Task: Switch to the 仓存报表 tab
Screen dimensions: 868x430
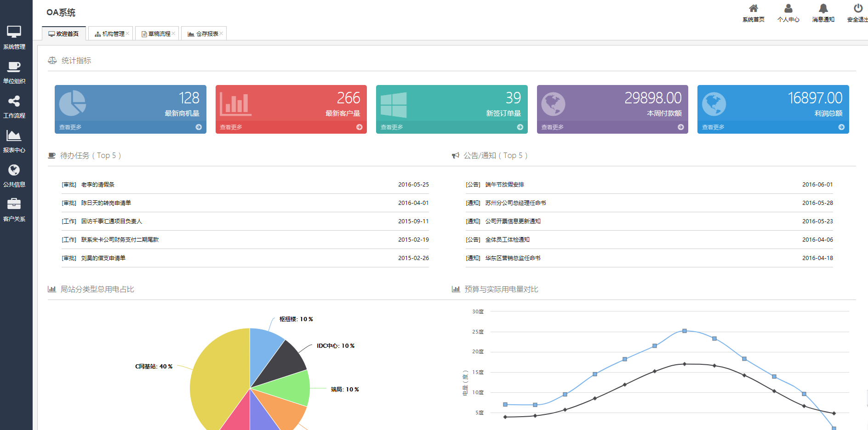Action: [x=203, y=34]
